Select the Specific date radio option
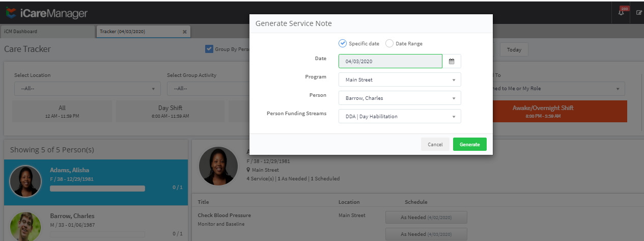The height and width of the screenshot is (241, 644). [x=343, y=43]
